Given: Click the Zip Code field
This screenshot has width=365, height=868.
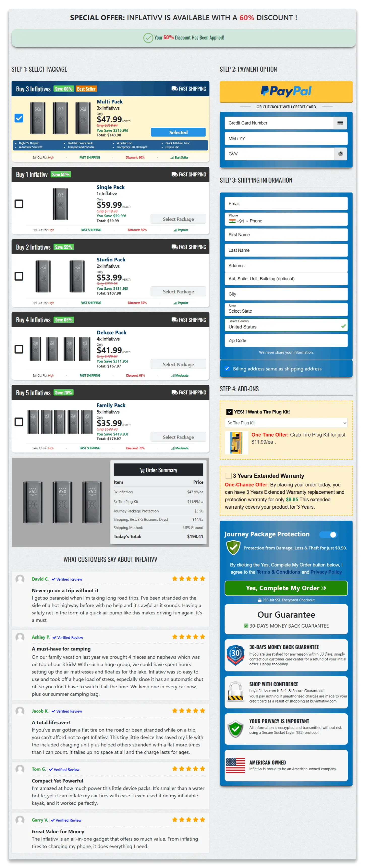Looking at the screenshot, I should 286,340.
